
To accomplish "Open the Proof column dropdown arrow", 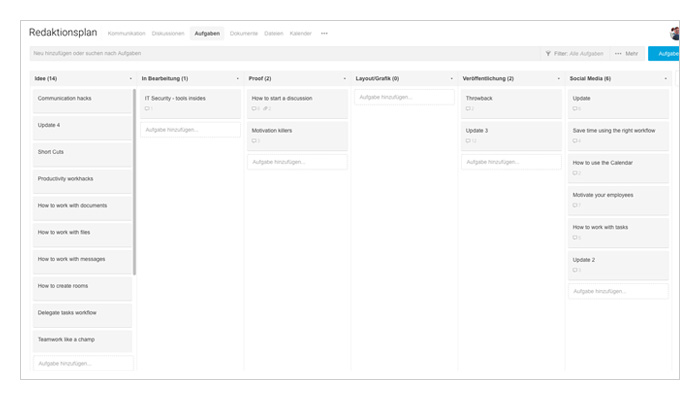I will 345,79.
